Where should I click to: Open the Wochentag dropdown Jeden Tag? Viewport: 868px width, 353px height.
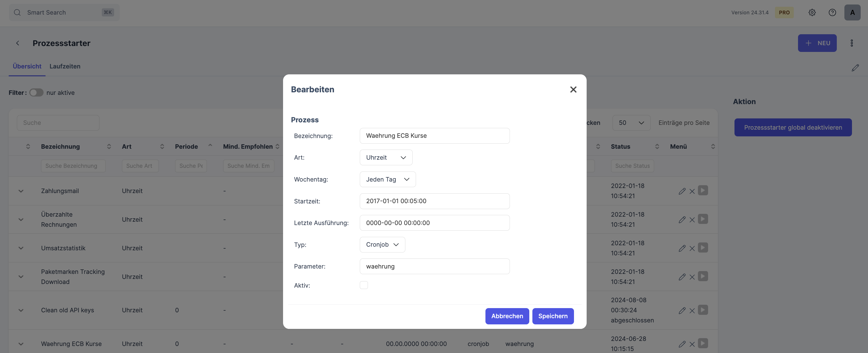pos(388,179)
